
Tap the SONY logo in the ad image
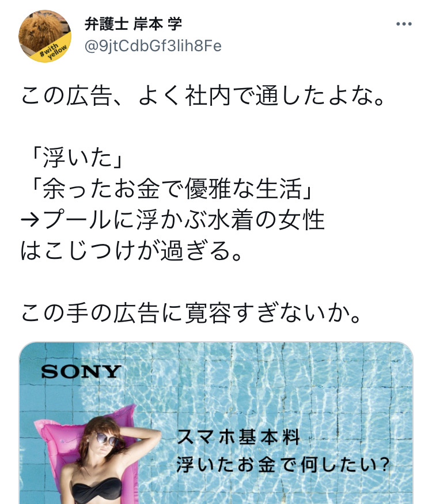tap(81, 372)
